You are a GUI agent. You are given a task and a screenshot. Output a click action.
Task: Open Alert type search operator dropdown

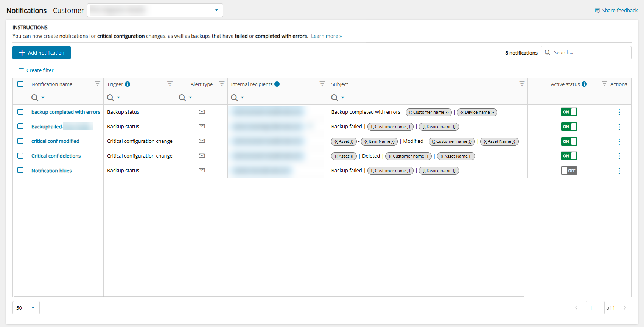(x=190, y=97)
